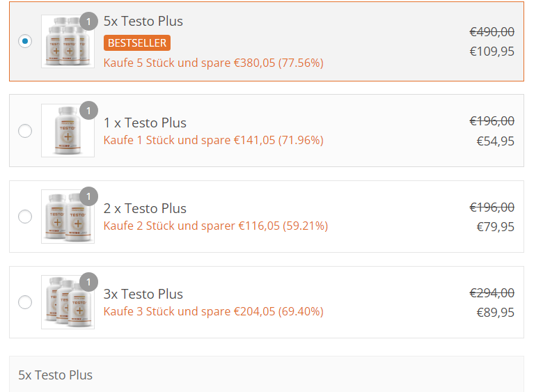Click the orange BESTSELLER badge

coord(137,43)
